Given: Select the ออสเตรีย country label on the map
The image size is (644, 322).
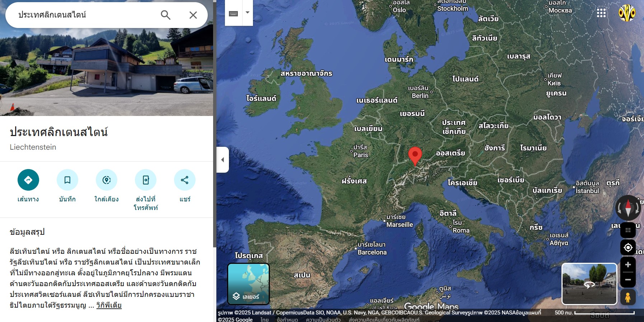Looking at the screenshot, I should [451, 153].
